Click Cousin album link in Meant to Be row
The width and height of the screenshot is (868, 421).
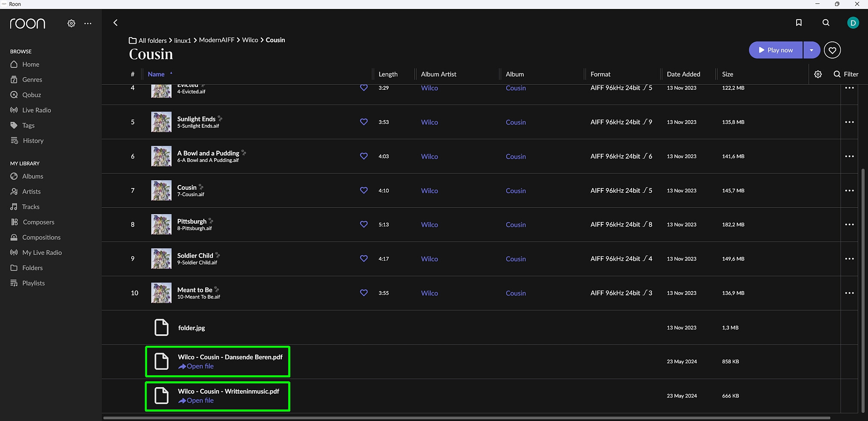pos(516,293)
